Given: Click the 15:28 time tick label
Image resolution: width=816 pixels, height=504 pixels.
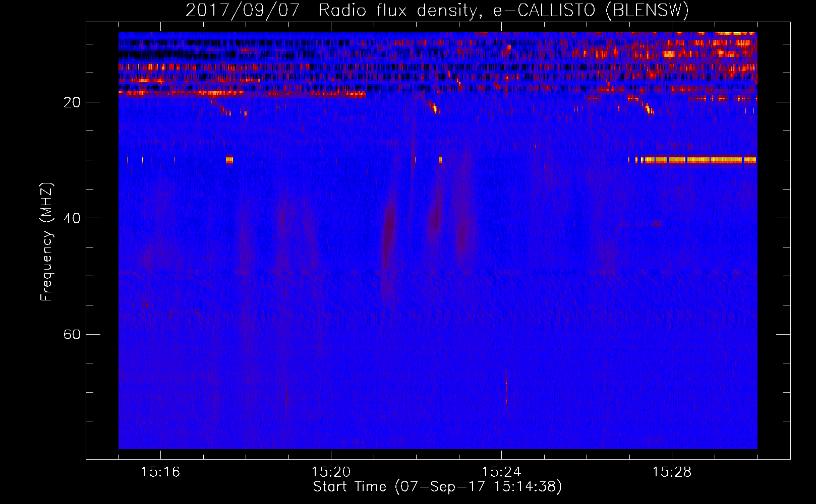Looking at the screenshot, I should coord(672,472).
